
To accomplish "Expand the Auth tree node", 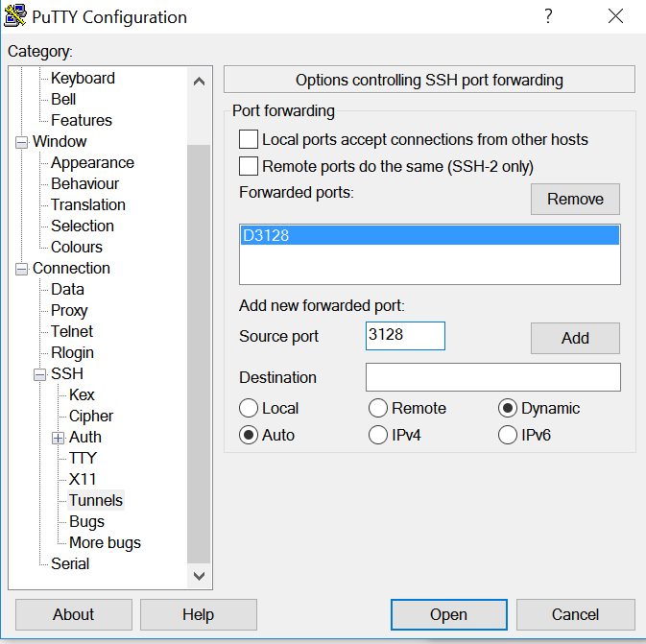I will pos(59,438).
